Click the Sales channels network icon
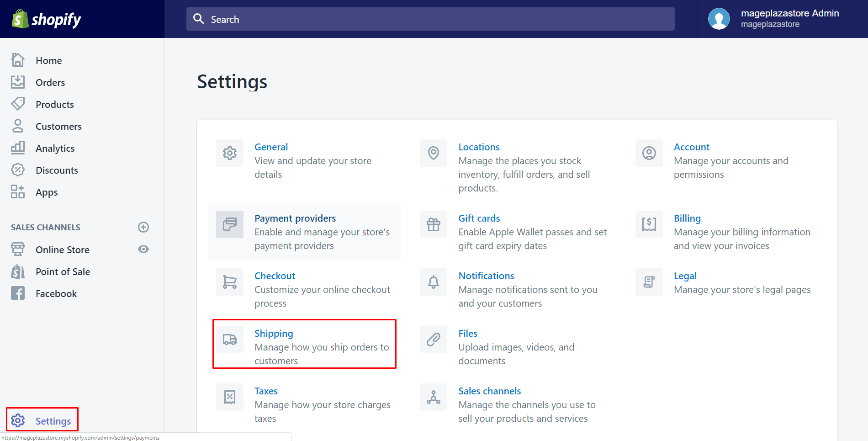868x441 pixels. [434, 397]
